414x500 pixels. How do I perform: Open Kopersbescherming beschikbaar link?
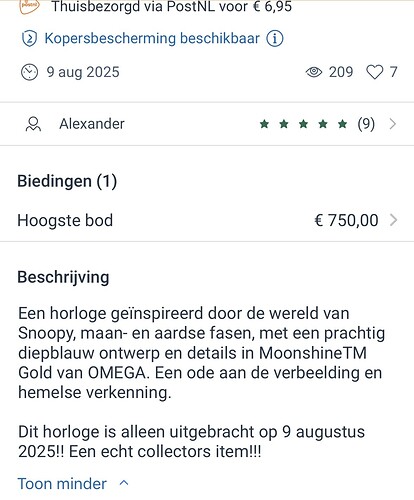pos(152,38)
